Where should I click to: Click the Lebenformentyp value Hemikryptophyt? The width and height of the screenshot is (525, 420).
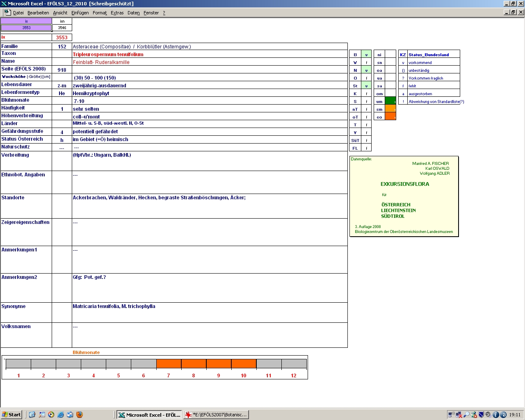pyautogui.click(x=91, y=94)
